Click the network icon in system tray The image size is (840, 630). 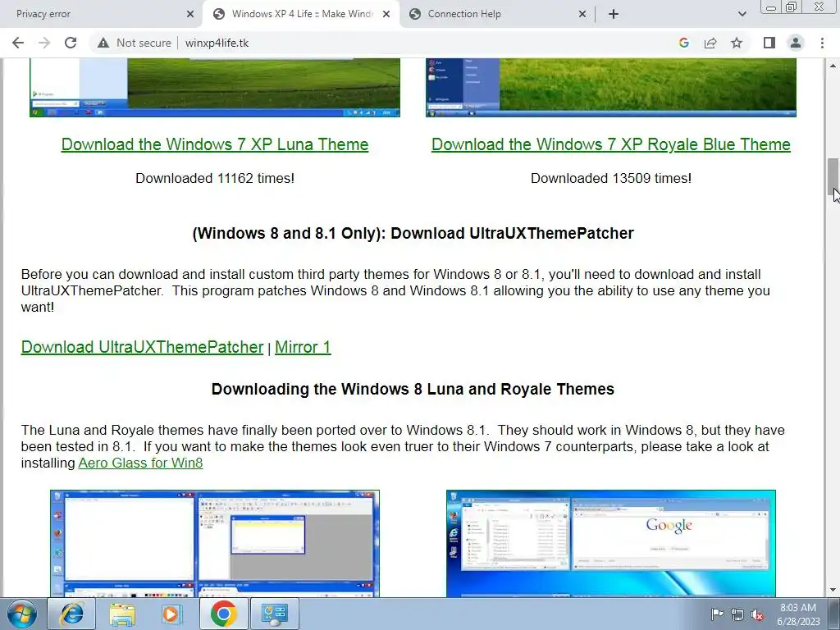[x=737, y=614]
